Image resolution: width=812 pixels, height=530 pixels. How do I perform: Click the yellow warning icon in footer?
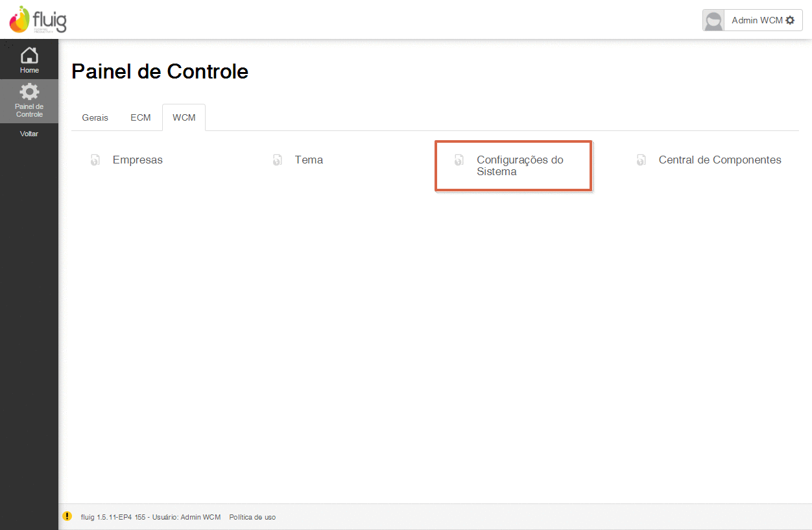click(x=67, y=516)
